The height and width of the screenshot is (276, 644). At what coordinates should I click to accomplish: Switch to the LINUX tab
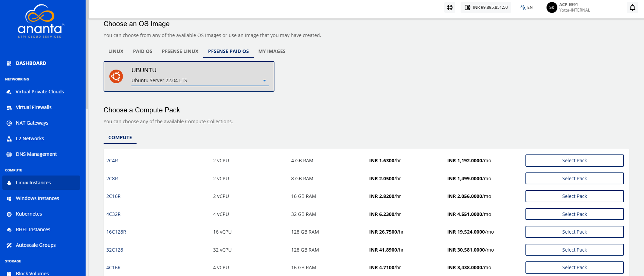click(x=116, y=51)
